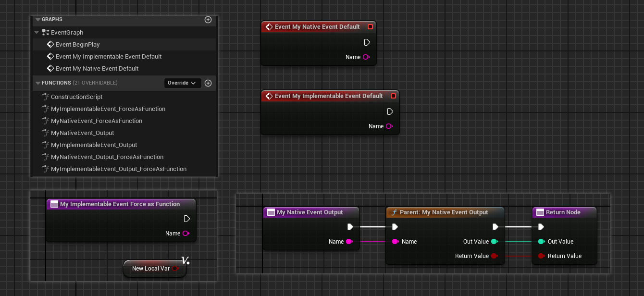Click Return Value output pin on Parent node

[x=494, y=256]
